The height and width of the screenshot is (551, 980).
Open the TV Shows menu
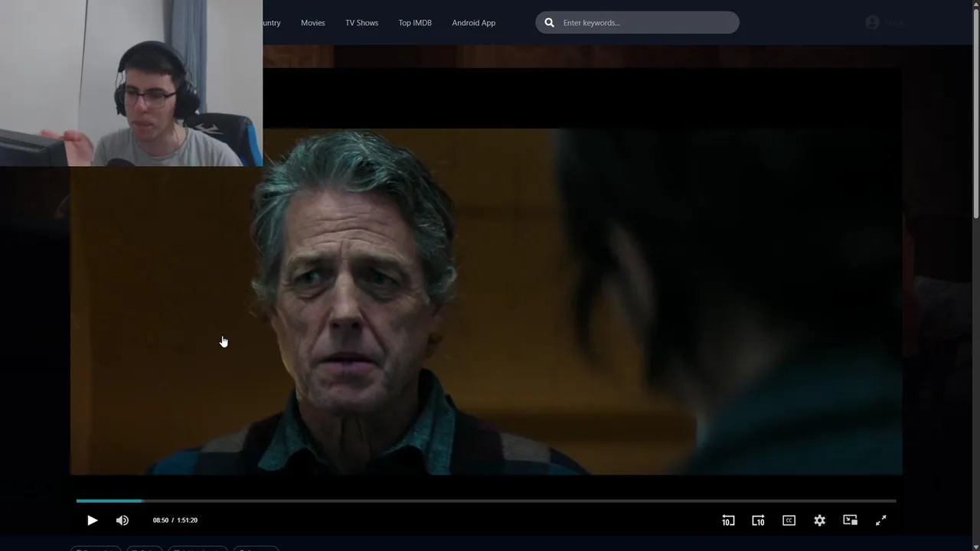pyautogui.click(x=361, y=23)
